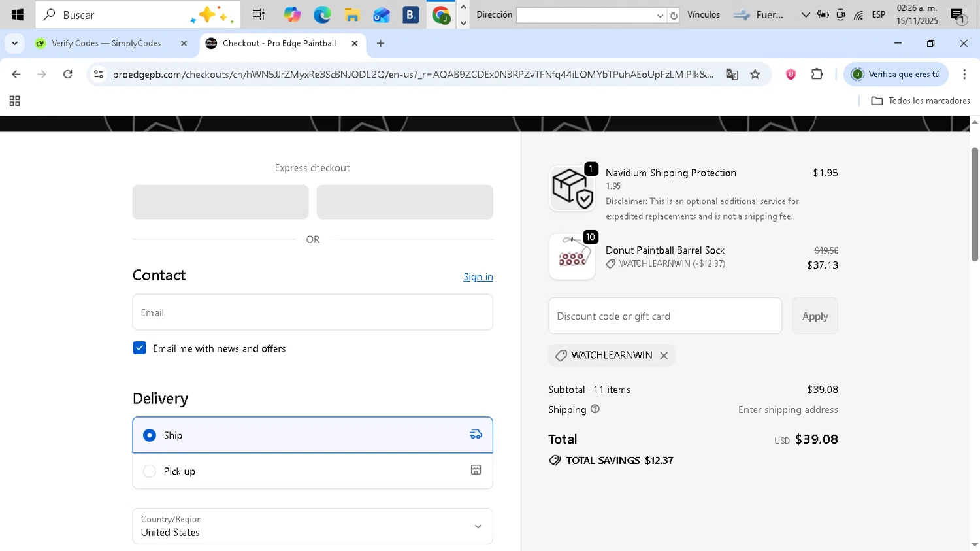Open a new browser tab
The image size is (980, 551).
[x=380, y=43]
